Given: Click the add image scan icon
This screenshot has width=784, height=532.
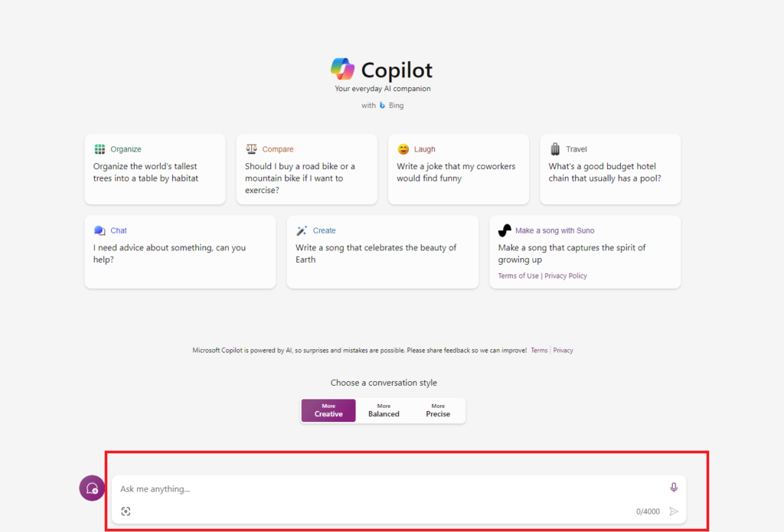Looking at the screenshot, I should [x=126, y=511].
